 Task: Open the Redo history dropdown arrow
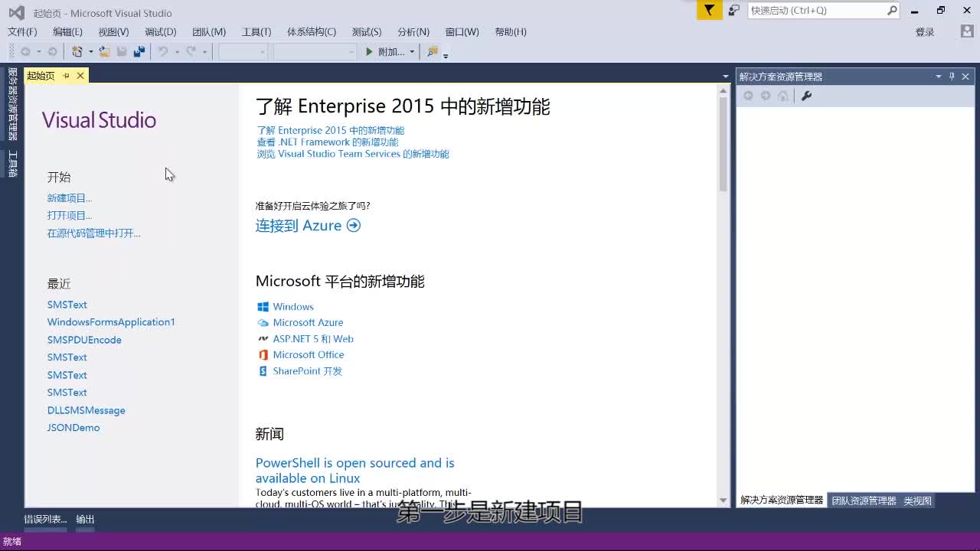point(204,52)
